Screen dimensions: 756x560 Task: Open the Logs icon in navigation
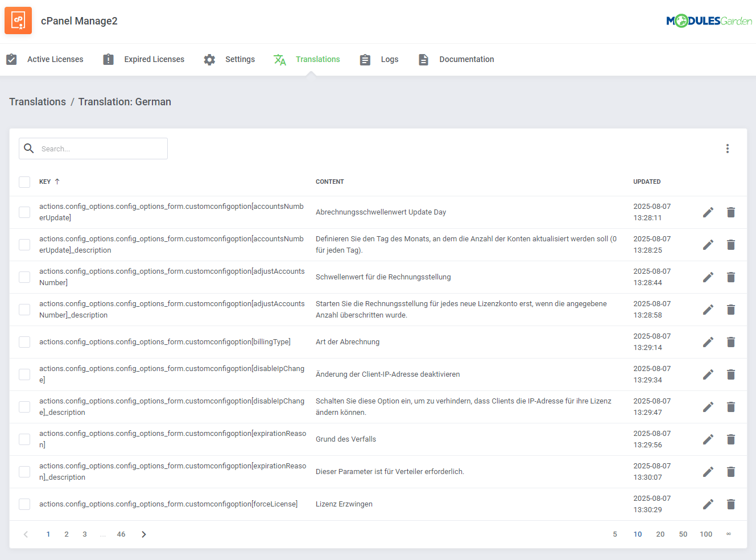click(x=365, y=59)
